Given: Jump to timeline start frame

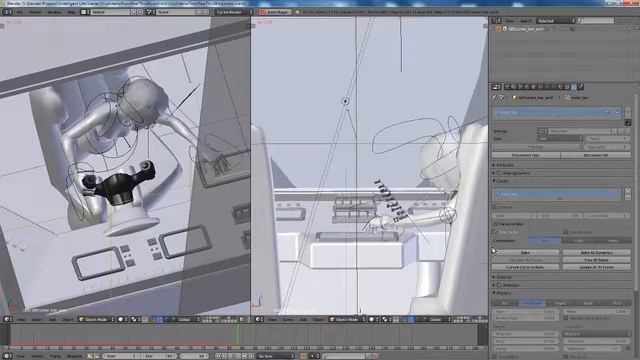Looking at the screenshot, I should click(218, 356).
